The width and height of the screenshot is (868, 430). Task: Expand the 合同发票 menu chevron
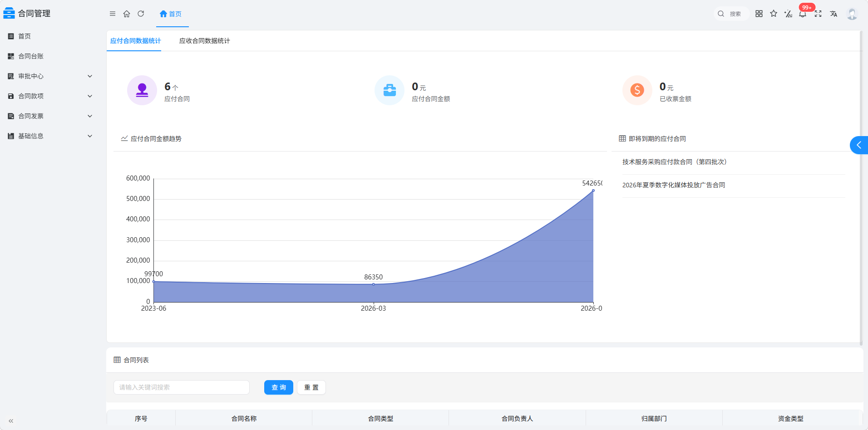[90, 116]
